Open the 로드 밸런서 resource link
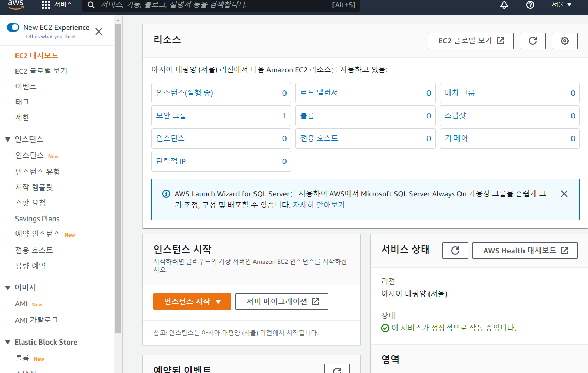The width and height of the screenshot is (588, 373). pyautogui.click(x=319, y=92)
